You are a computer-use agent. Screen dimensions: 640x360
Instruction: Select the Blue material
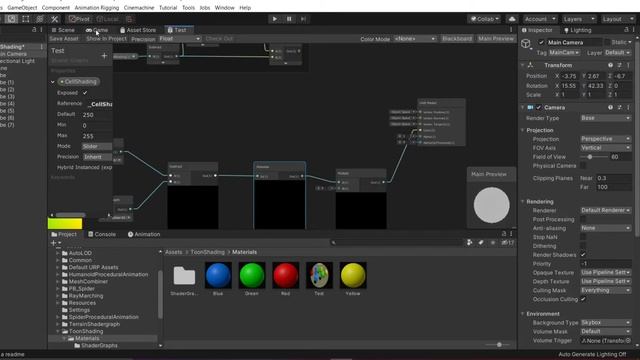point(218,276)
